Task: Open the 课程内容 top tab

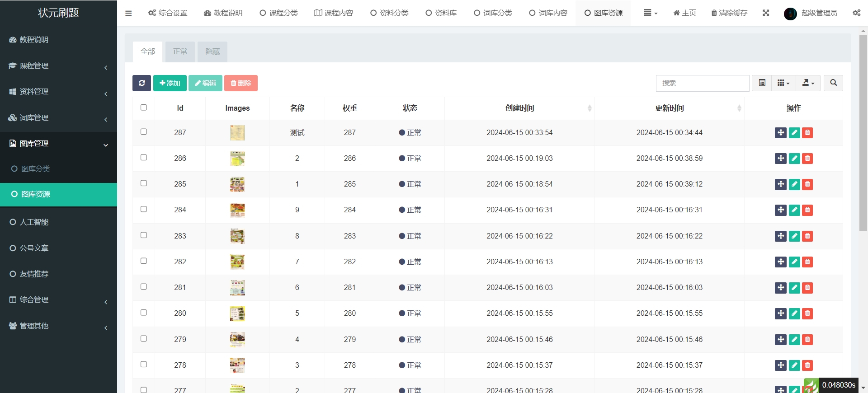Action: click(x=334, y=13)
